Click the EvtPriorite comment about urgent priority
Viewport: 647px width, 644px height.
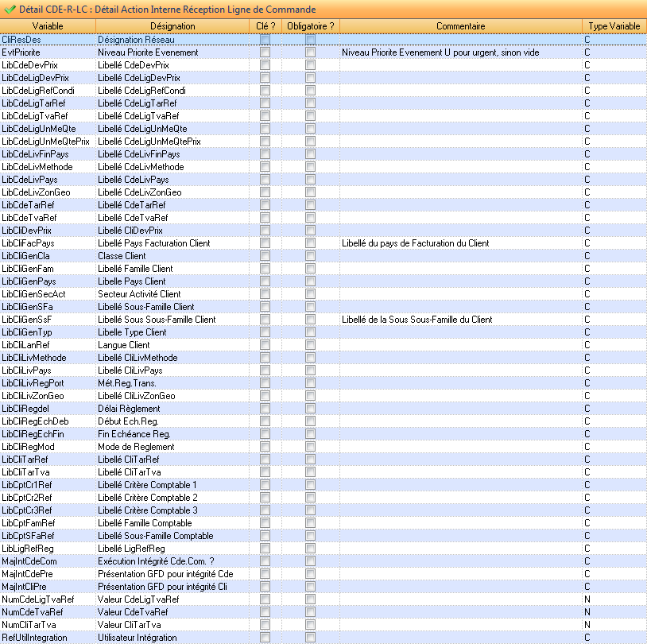point(460,52)
